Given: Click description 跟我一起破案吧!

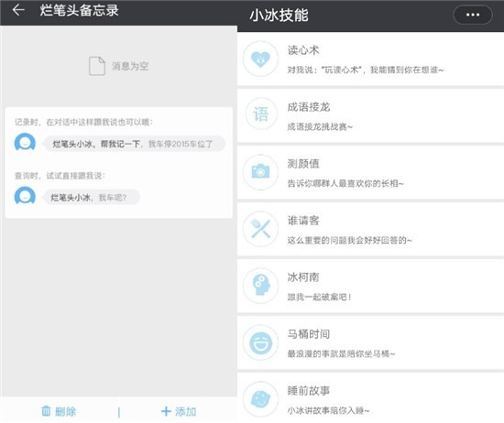Looking at the screenshot, I should (319, 297).
